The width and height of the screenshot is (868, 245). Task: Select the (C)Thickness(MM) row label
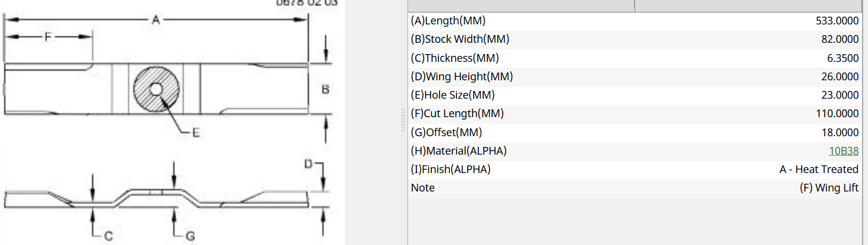[455, 58]
